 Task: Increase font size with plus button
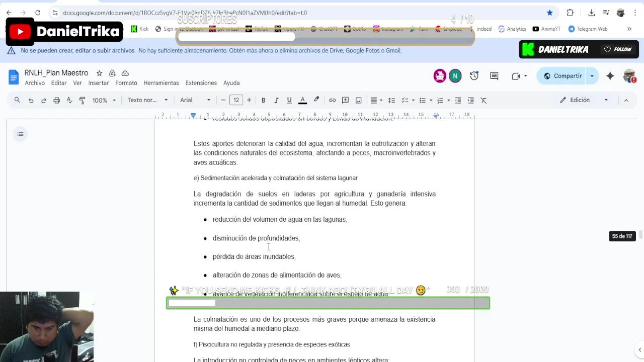click(249, 100)
